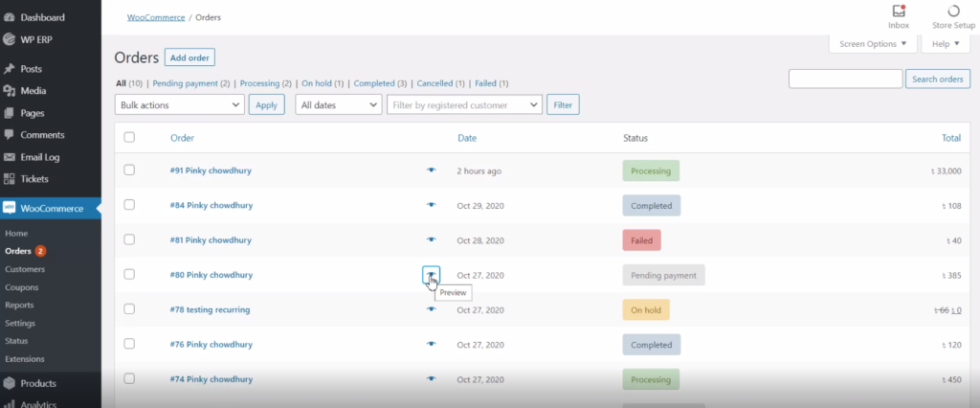Open Customers in WooCommerce submenu

tap(24, 269)
